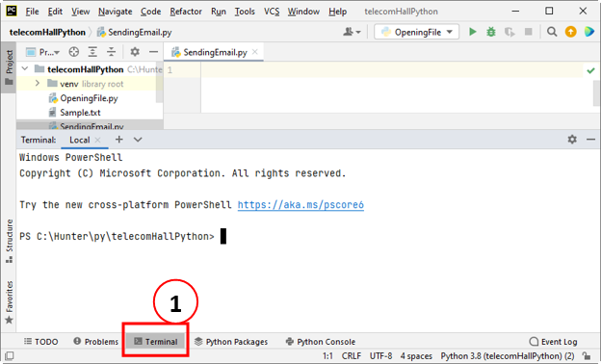Click the orange update arrow icon
This screenshot has width=601, height=364.
pyautogui.click(x=571, y=32)
